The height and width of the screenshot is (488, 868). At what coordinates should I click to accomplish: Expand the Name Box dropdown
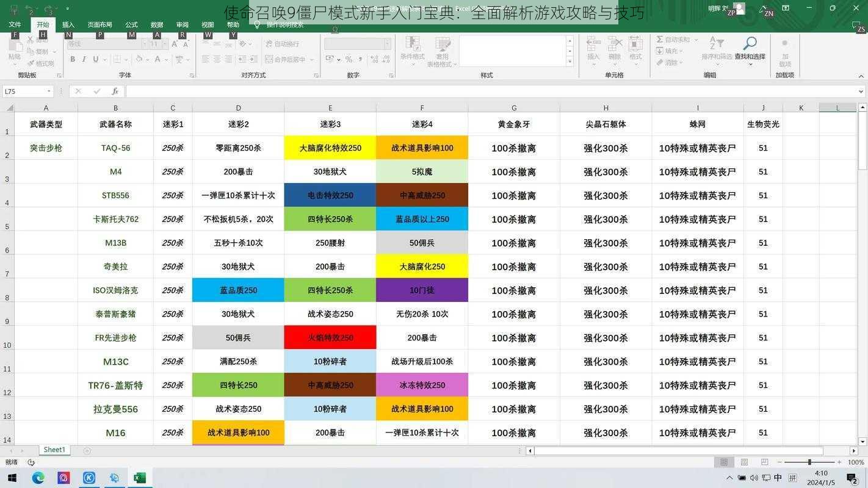point(49,91)
